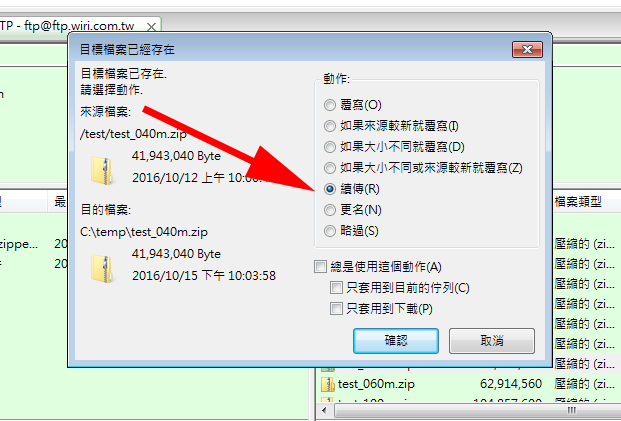Click the destination file zip icon

103,269
